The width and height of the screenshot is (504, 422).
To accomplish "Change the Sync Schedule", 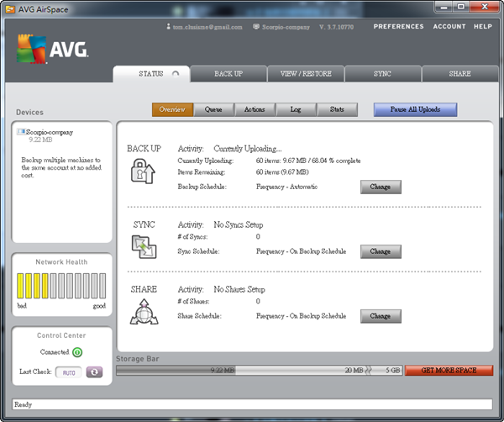I will click(381, 251).
